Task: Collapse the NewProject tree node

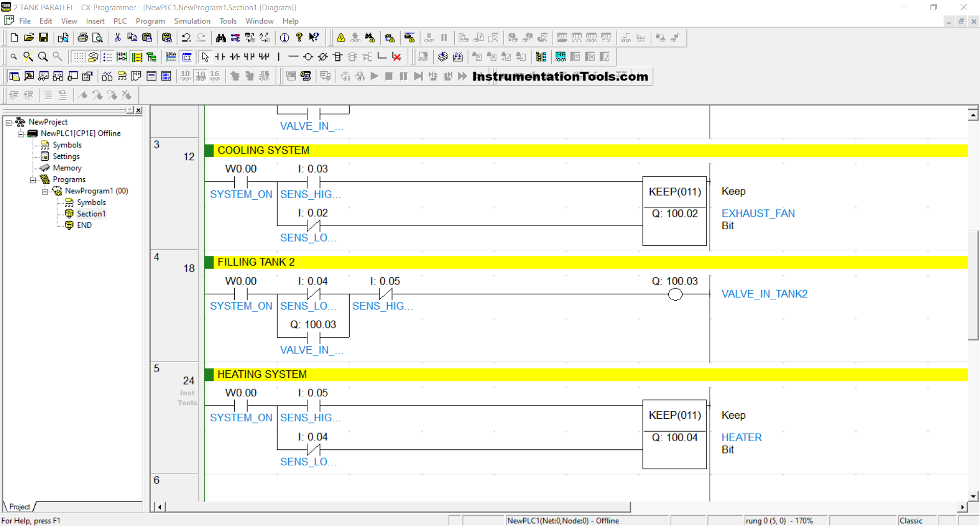Action: tap(9, 122)
